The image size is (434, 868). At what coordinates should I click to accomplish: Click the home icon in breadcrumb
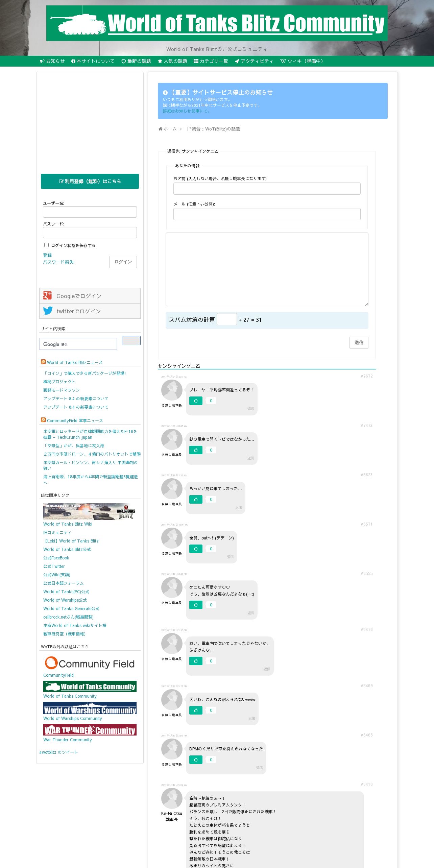point(161,129)
